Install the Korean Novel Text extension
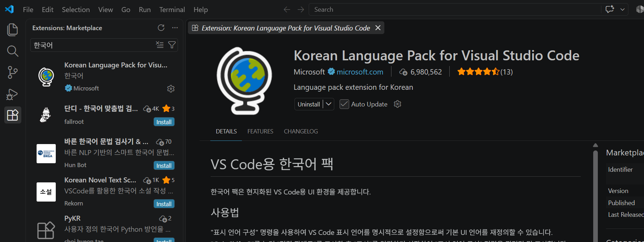 164,204
